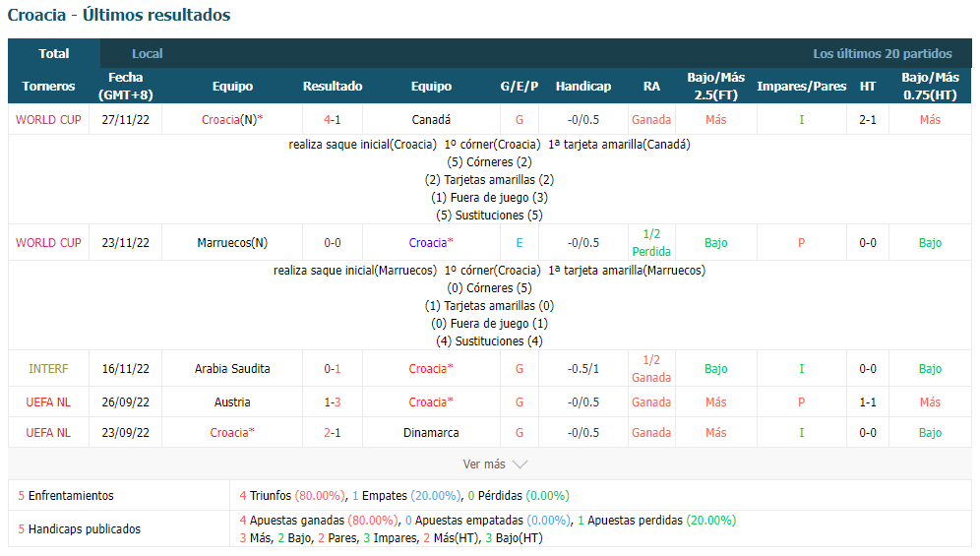The width and height of the screenshot is (980, 556).
Task: Click Croacia in the Dinamarca row
Action: (232, 433)
